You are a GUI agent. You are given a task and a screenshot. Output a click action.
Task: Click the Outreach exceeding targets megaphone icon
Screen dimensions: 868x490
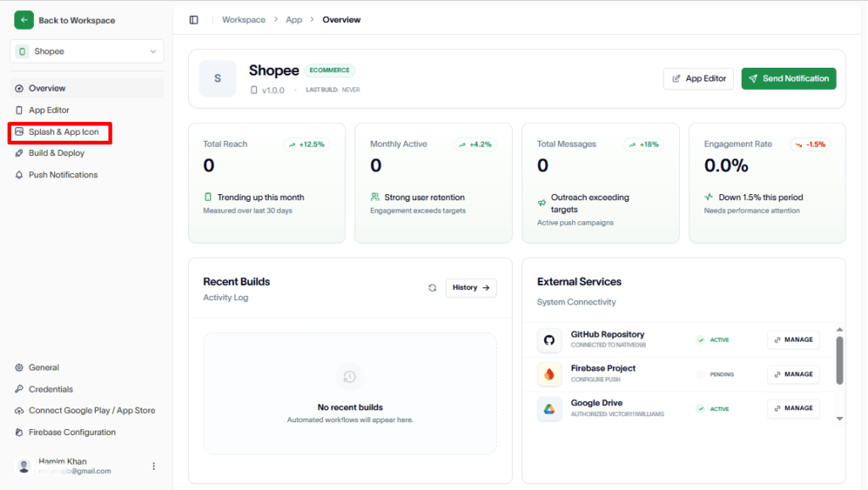[x=542, y=203]
